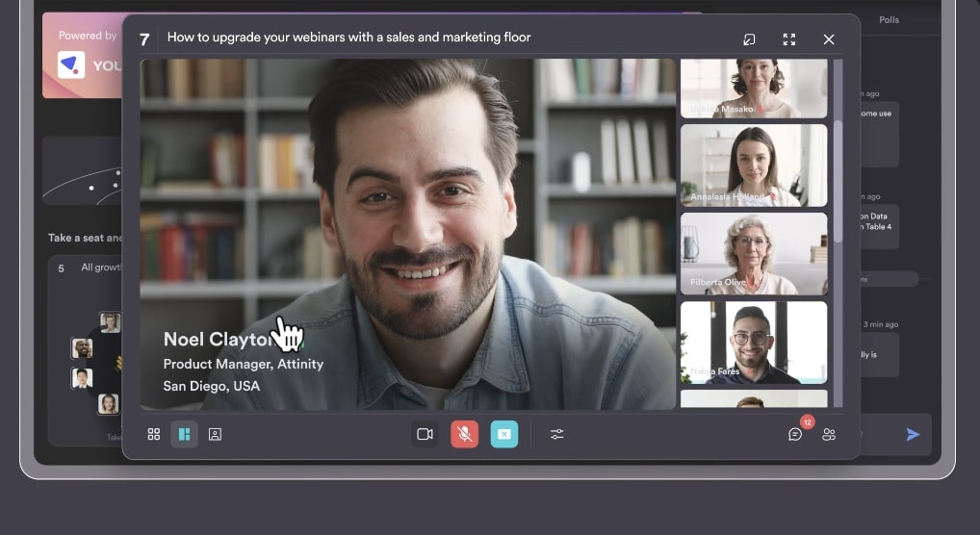The image size is (980, 535).
Task: Show the participants list
Action: [x=829, y=434]
